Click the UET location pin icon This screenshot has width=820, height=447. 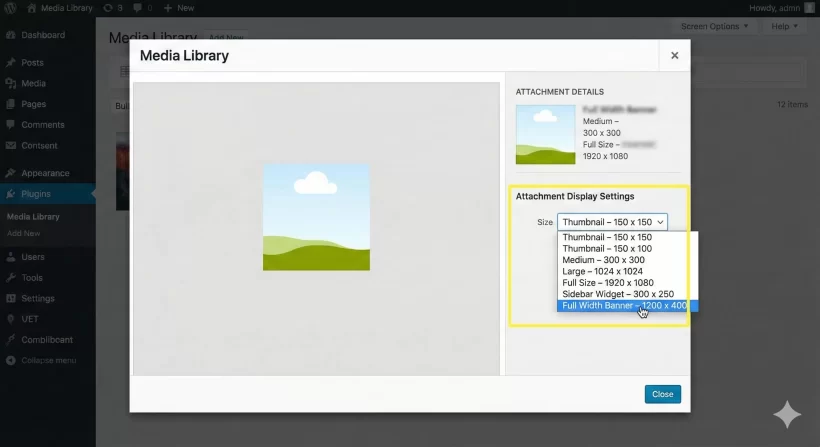tap(10, 319)
